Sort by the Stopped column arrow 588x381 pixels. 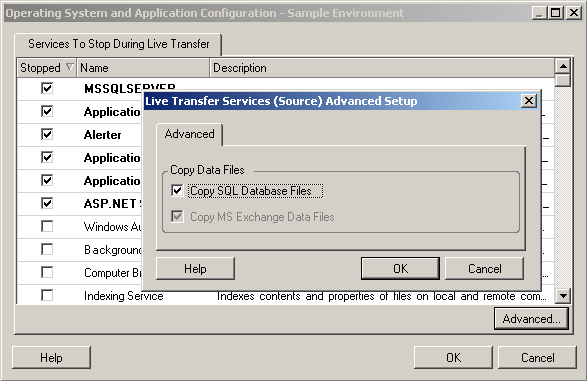point(69,67)
